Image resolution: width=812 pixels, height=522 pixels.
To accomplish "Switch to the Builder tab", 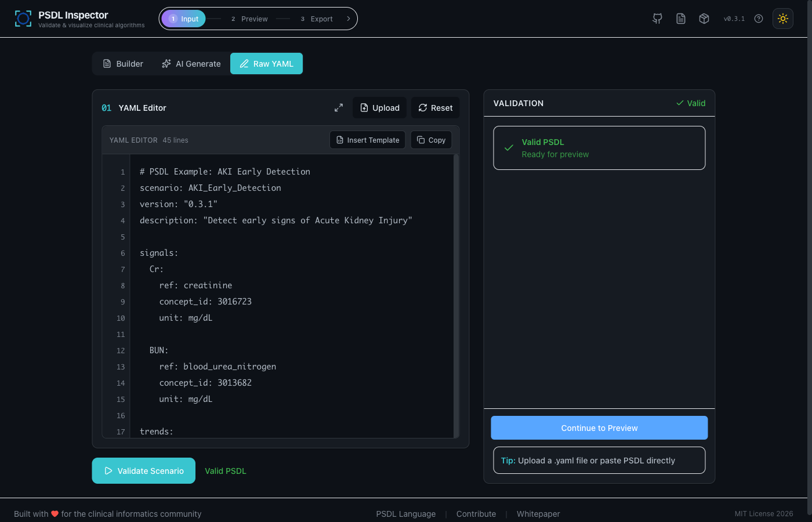I will (123, 64).
